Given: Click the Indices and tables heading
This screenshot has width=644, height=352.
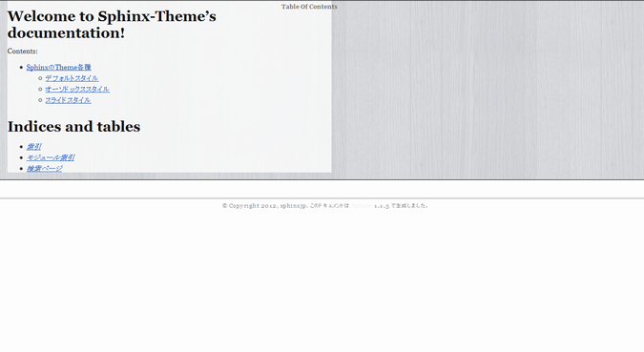Looking at the screenshot, I should [73, 127].
